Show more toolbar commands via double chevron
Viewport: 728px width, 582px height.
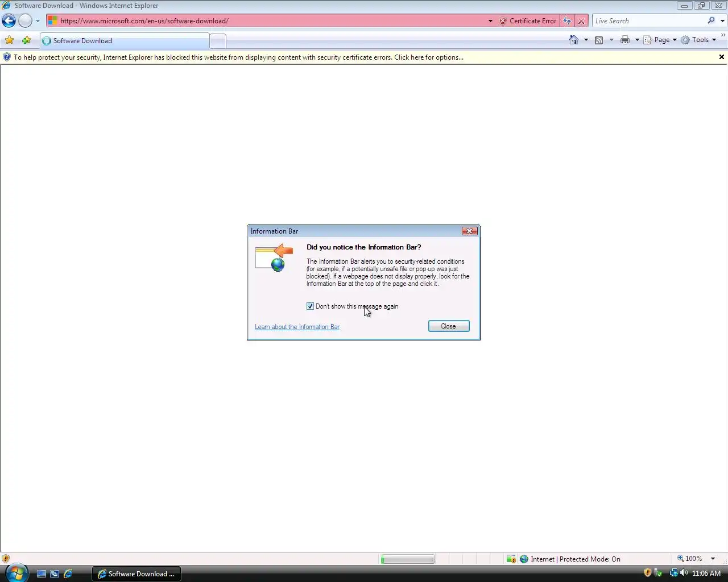tap(723, 36)
